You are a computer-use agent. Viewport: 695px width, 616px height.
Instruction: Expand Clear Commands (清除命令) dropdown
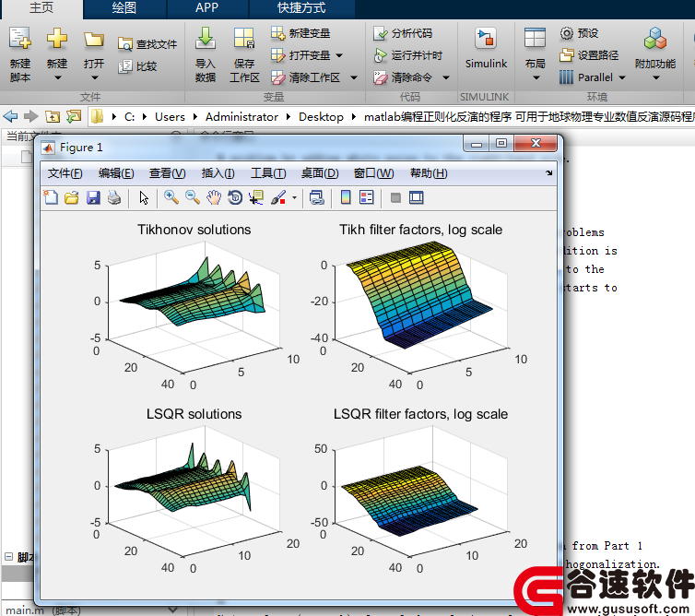(x=446, y=77)
